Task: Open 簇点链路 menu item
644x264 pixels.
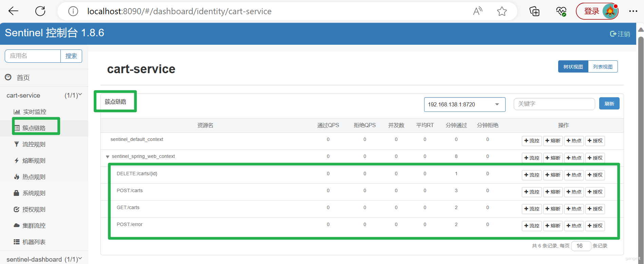Action: pos(34,128)
